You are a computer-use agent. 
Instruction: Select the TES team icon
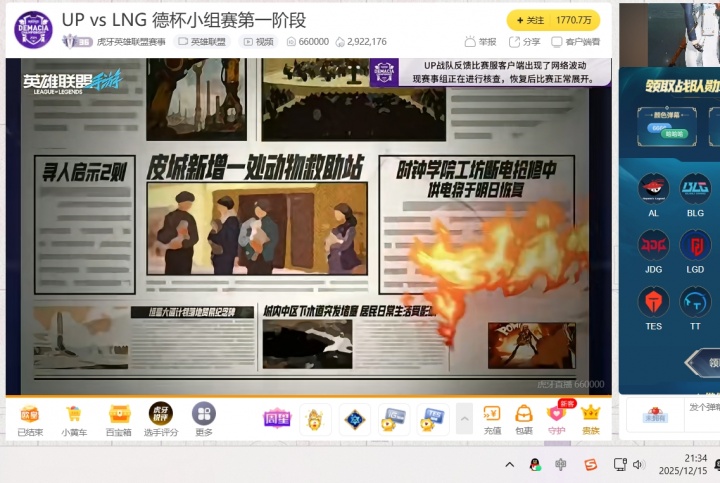653,304
